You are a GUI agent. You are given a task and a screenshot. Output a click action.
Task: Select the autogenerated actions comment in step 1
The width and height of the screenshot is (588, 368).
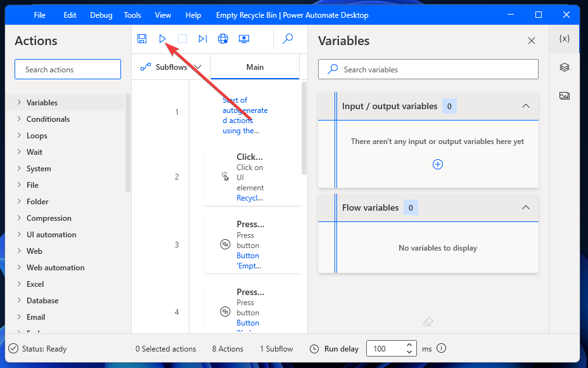click(245, 115)
